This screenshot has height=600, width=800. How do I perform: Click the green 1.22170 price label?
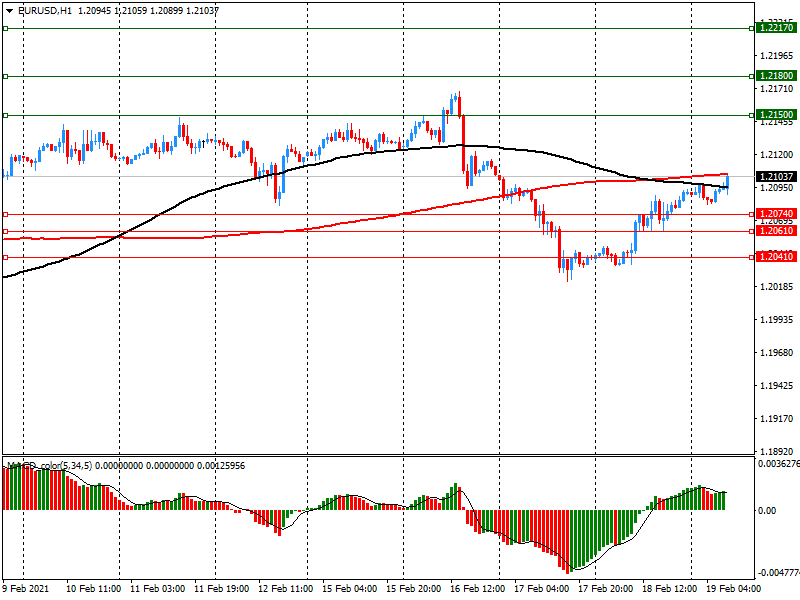click(776, 29)
